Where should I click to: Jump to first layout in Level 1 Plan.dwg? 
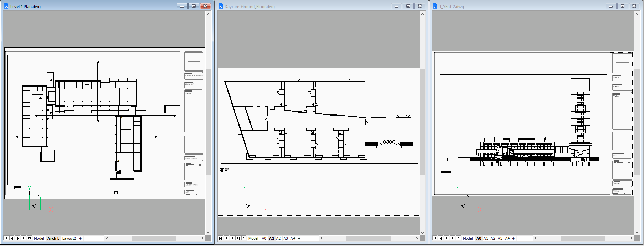click(x=6, y=238)
